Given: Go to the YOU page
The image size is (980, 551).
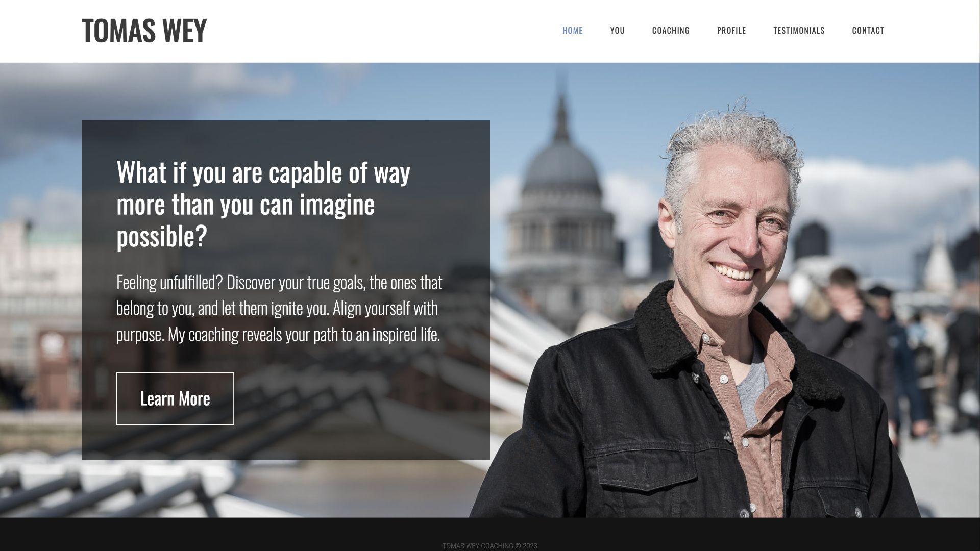Looking at the screenshot, I should coord(617,30).
